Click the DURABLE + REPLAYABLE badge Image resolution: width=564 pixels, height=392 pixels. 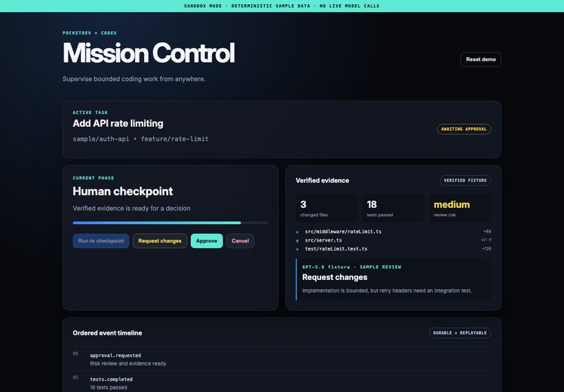pyautogui.click(x=460, y=333)
